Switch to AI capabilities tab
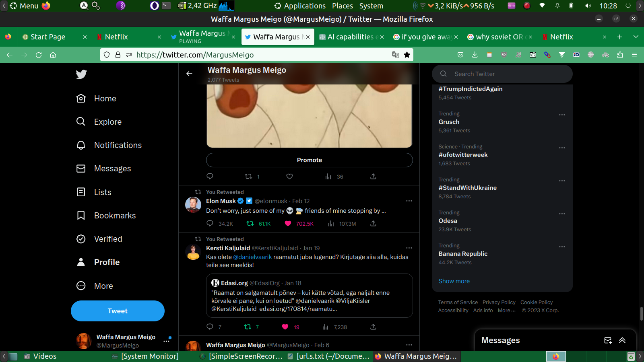 coord(351,37)
